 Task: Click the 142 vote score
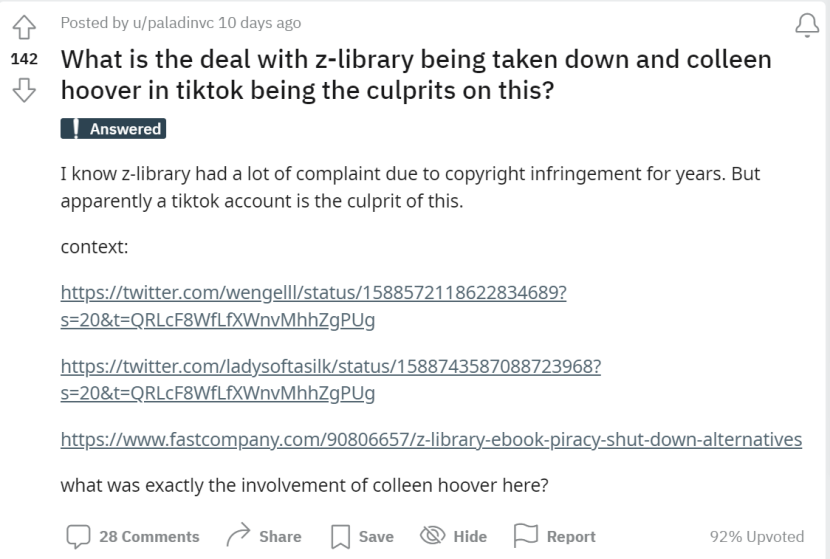(x=23, y=59)
